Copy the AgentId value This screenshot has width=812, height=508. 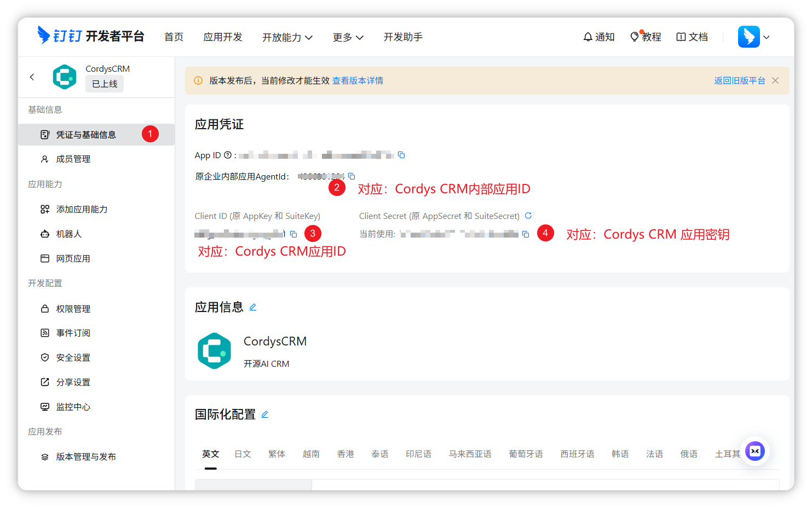coord(352,176)
